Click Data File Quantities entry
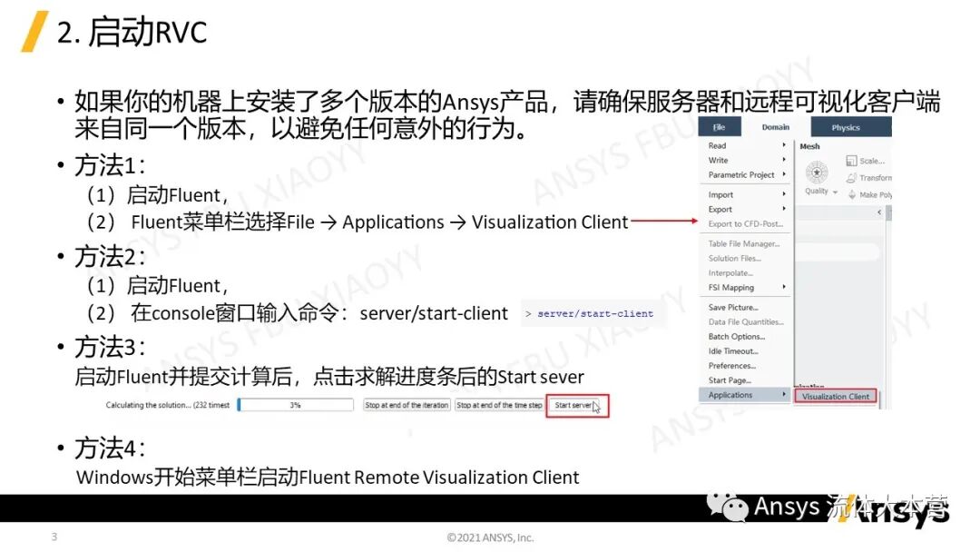 pos(746,322)
